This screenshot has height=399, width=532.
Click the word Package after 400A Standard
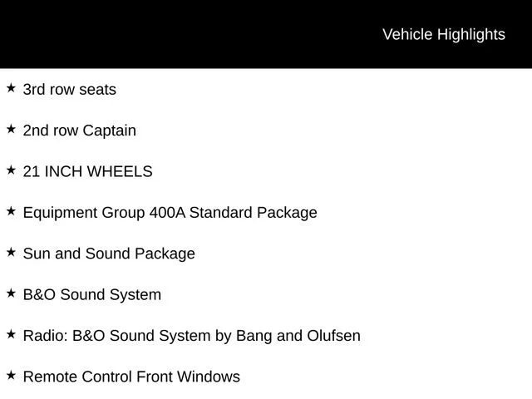pos(287,213)
